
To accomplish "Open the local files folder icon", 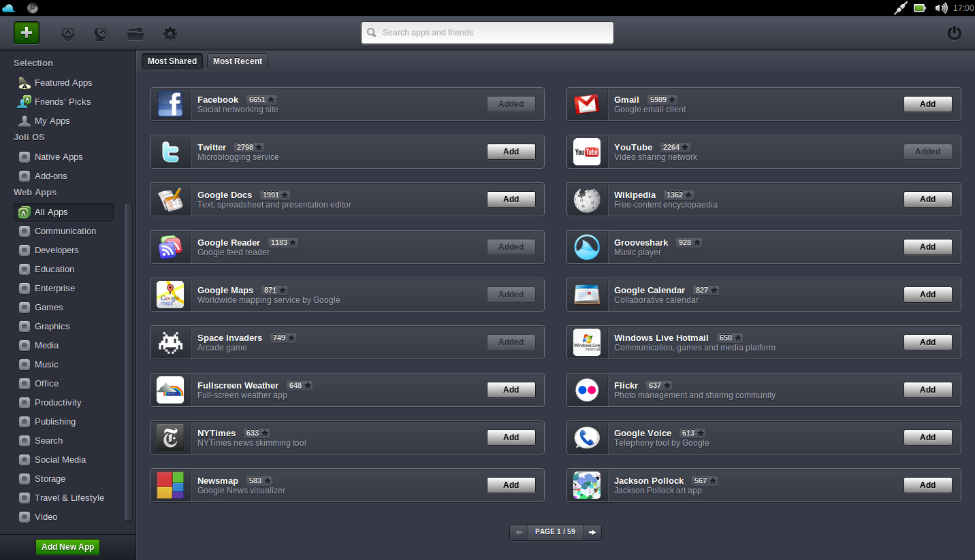I will (135, 33).
